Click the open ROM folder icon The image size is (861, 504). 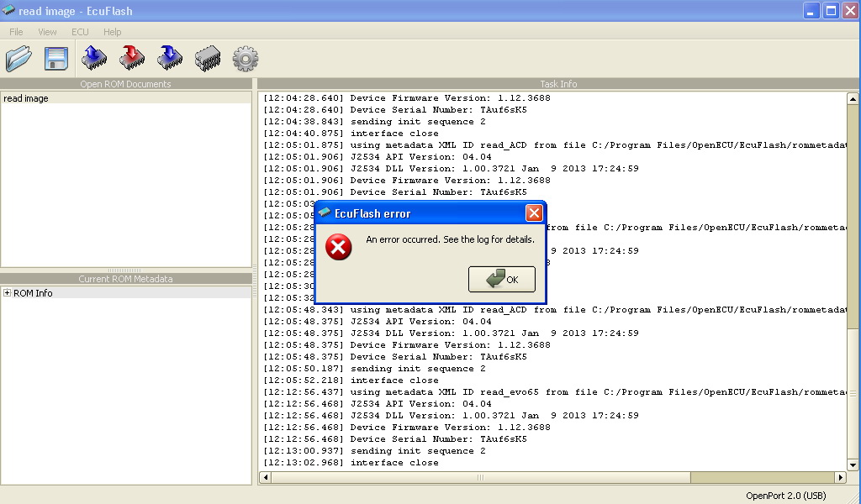18,58
